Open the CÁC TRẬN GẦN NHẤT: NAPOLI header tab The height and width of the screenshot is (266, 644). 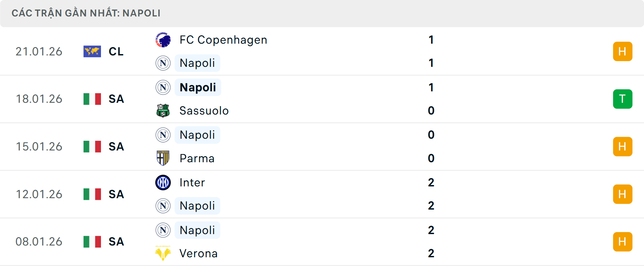click(86, 13)
